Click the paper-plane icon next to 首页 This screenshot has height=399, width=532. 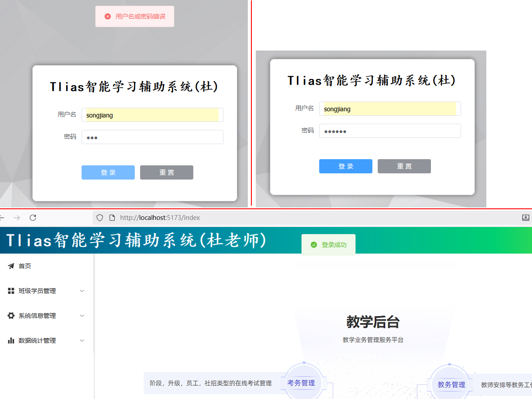11,266
